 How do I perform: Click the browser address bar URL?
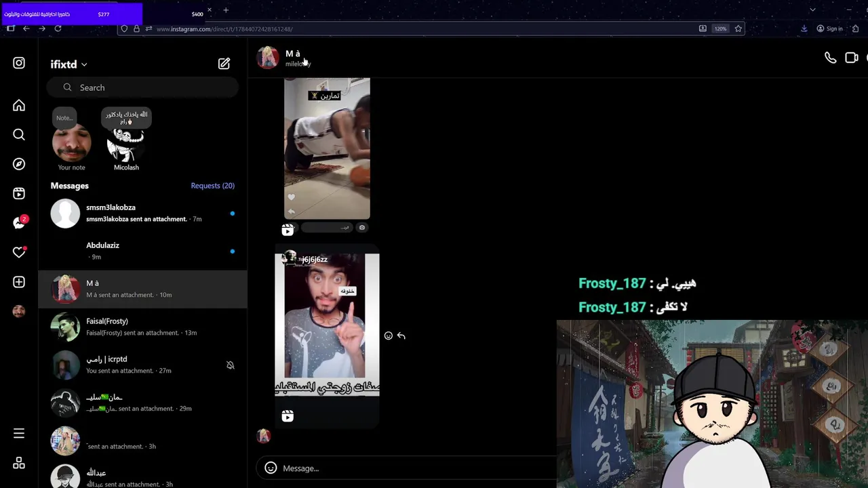coord(224,29)
